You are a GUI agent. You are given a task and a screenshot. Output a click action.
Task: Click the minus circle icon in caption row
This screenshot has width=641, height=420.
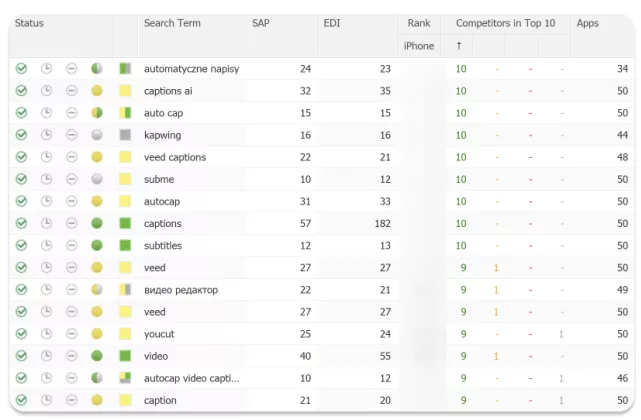pyautogui.click(x=72, y=400)
